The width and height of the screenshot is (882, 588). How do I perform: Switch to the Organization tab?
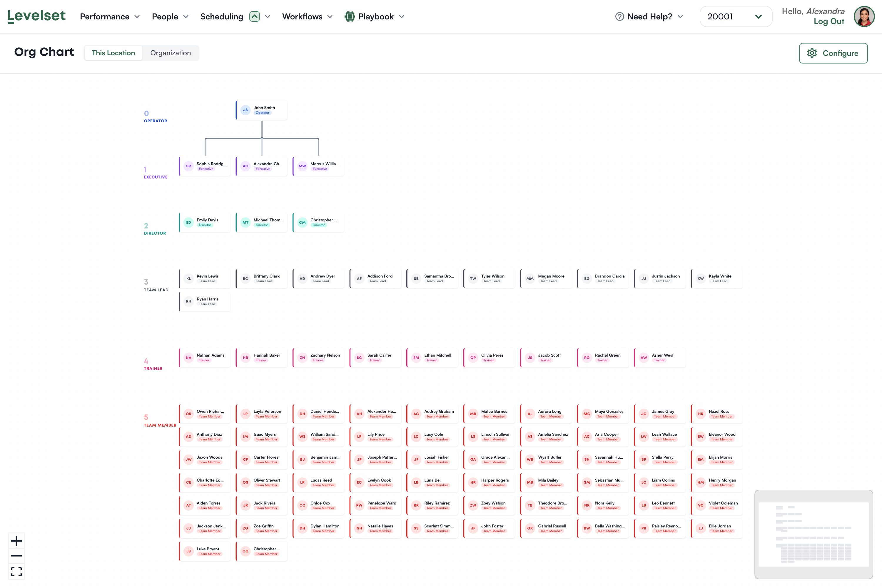[x=171, y=53]
